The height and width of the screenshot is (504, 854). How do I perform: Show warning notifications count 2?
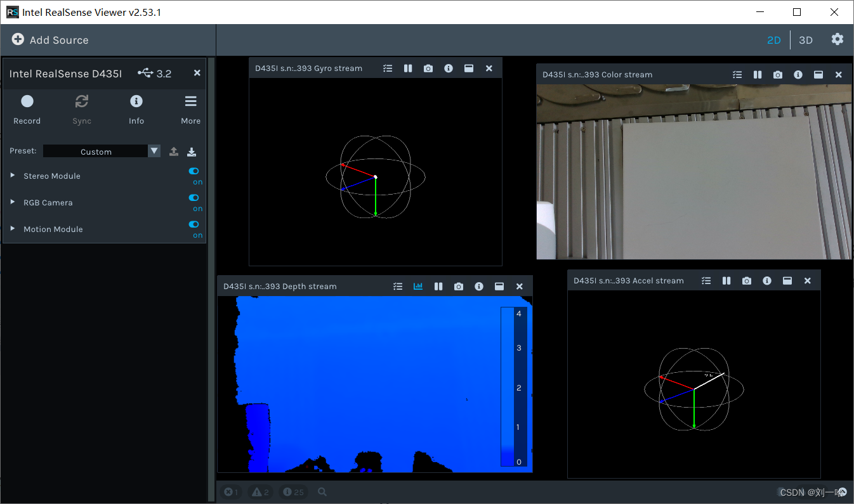point(260,492)
